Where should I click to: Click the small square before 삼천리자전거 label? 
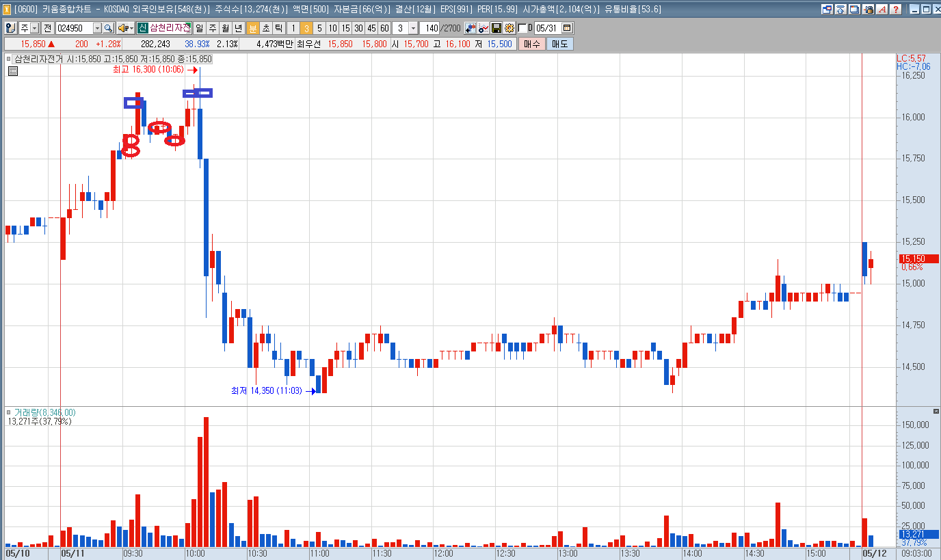(x=10, y=59)
